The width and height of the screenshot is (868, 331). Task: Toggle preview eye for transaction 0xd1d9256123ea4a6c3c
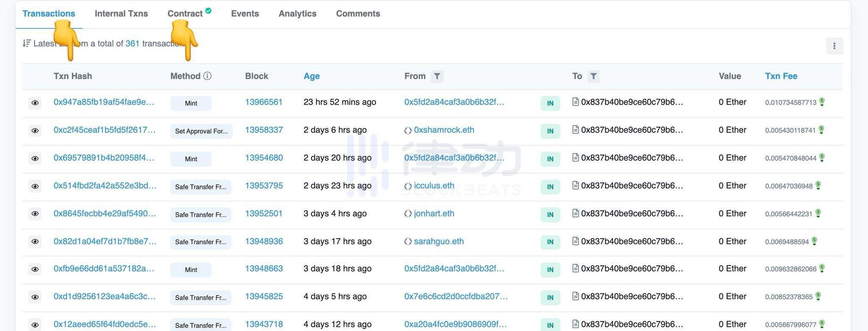(x=35, y=297)
